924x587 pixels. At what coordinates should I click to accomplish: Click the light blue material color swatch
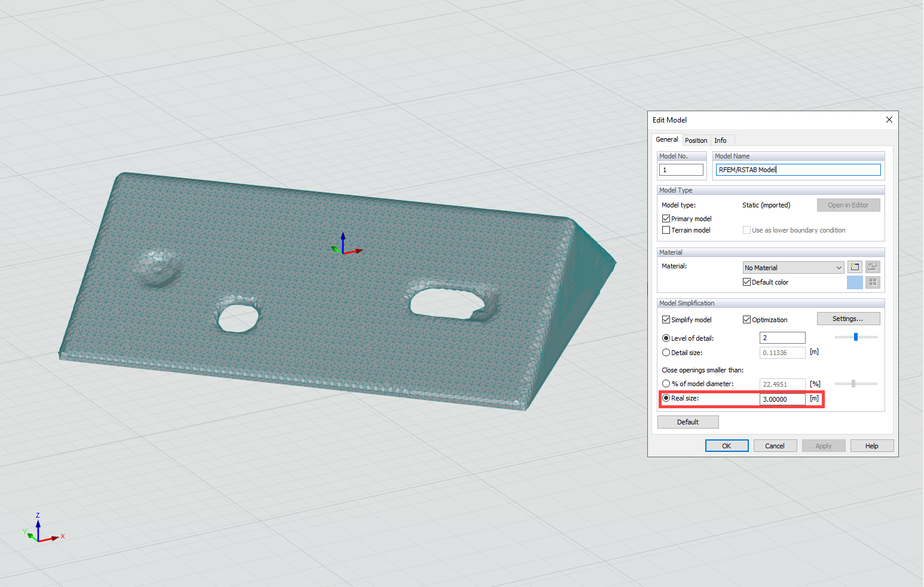coord(855,282)
